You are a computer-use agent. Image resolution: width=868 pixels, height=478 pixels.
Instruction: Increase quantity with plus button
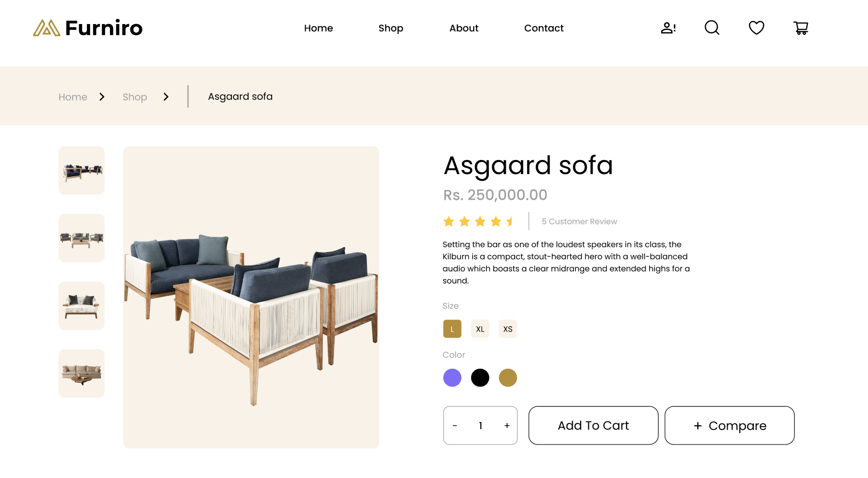click(x=507, y=426)
